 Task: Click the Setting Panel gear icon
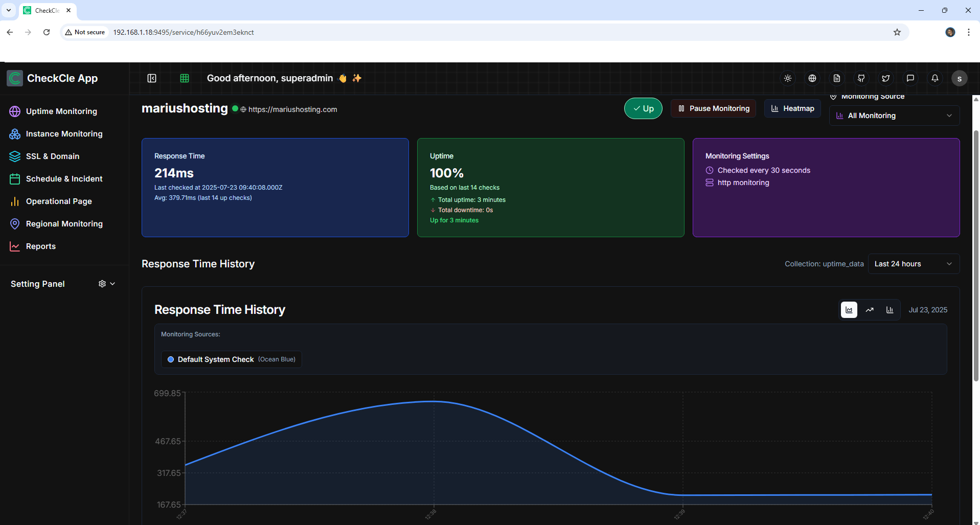click(x=102, y=284)
